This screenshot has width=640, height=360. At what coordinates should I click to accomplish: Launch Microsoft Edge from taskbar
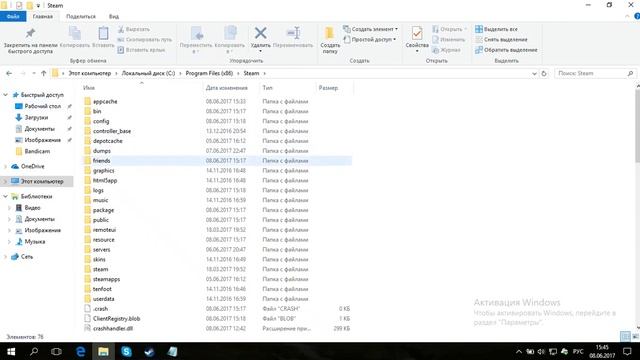point(80,351)
